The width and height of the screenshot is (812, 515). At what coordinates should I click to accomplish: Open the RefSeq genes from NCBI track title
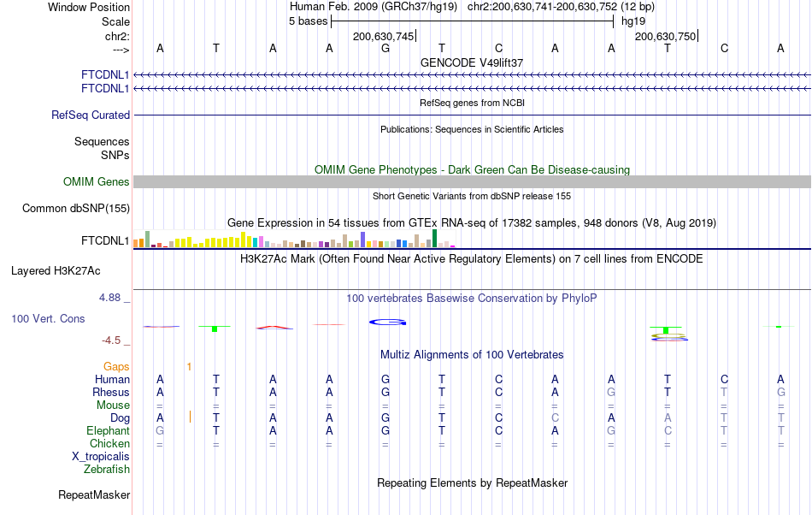tap(472, 103)
